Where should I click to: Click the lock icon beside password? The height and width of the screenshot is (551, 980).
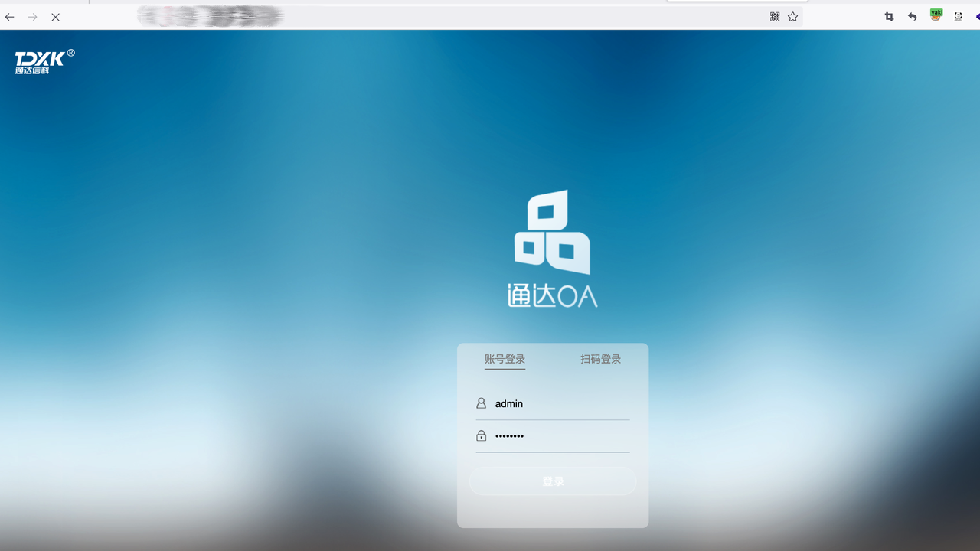pyautogui.click(x=481, y=435)
